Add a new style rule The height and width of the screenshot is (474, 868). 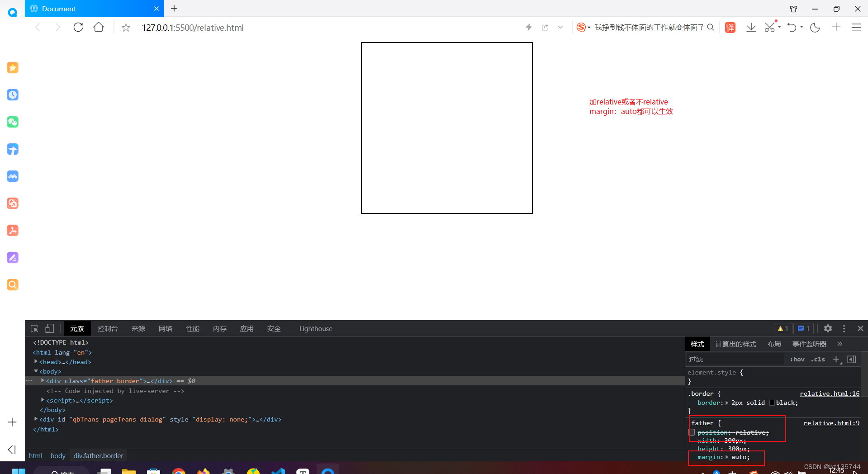[836, 360]
